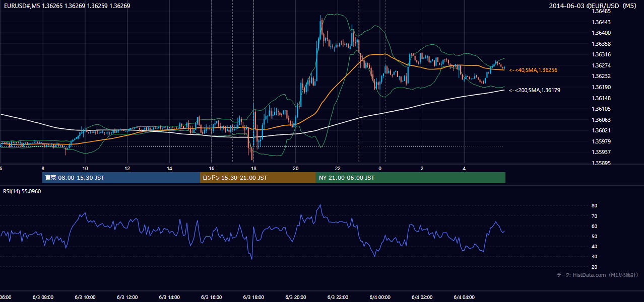Click price axis value 1.36316
The image size is (644, 302).
tap(602, 55)
